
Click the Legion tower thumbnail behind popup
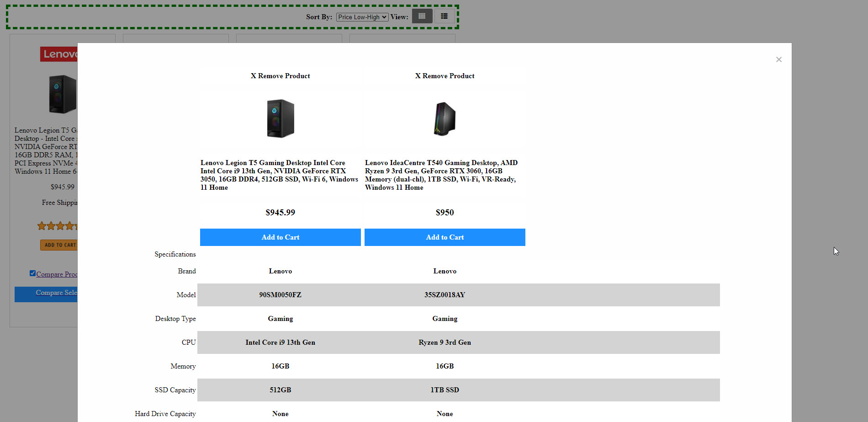coord(63,94)
